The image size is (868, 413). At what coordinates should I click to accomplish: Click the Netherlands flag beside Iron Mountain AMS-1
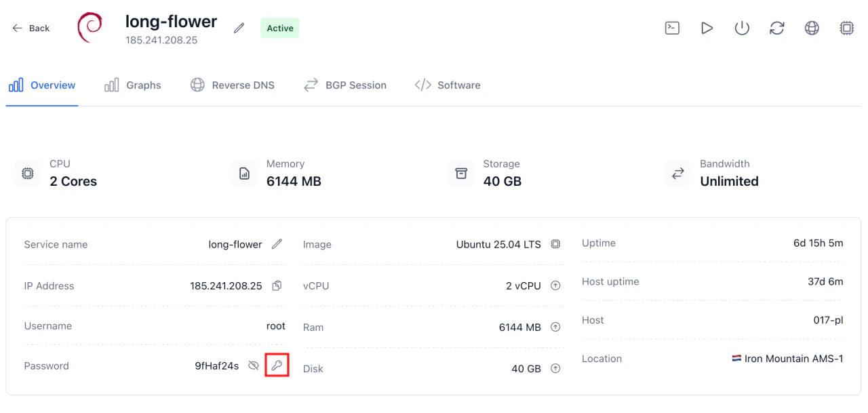tap(736, 358)
